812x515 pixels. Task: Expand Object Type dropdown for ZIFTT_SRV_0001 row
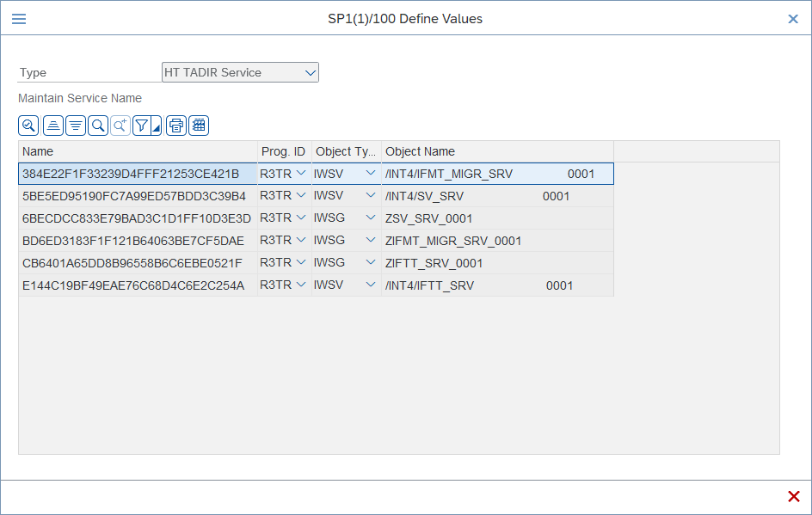point(371,262)
